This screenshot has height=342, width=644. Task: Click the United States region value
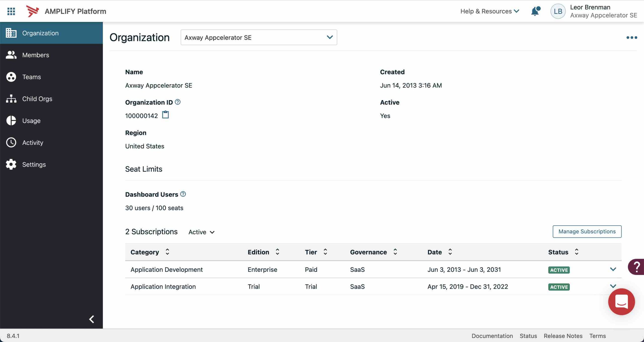click(x=145, y=146)
